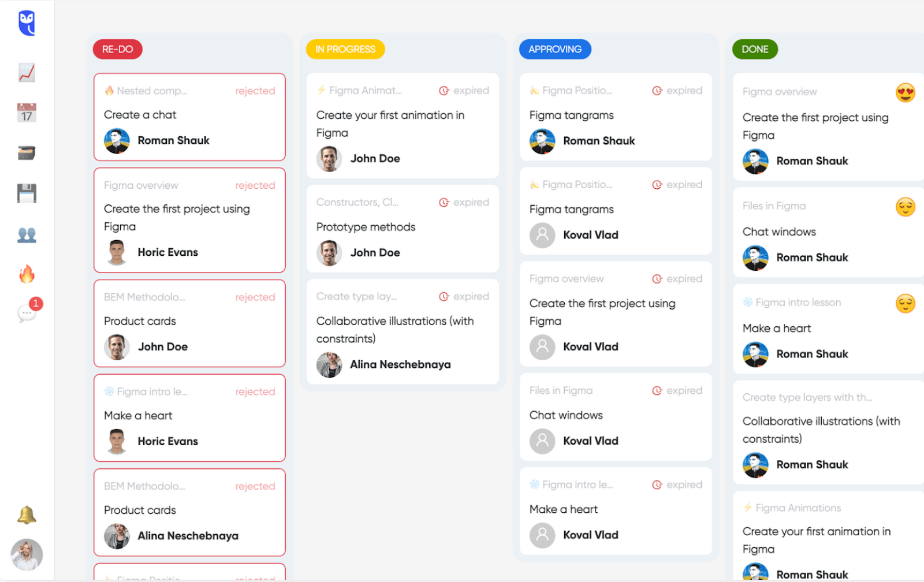
Task: Open Collaborative illustrations in-progress card
Action: [x=403, y=331]
